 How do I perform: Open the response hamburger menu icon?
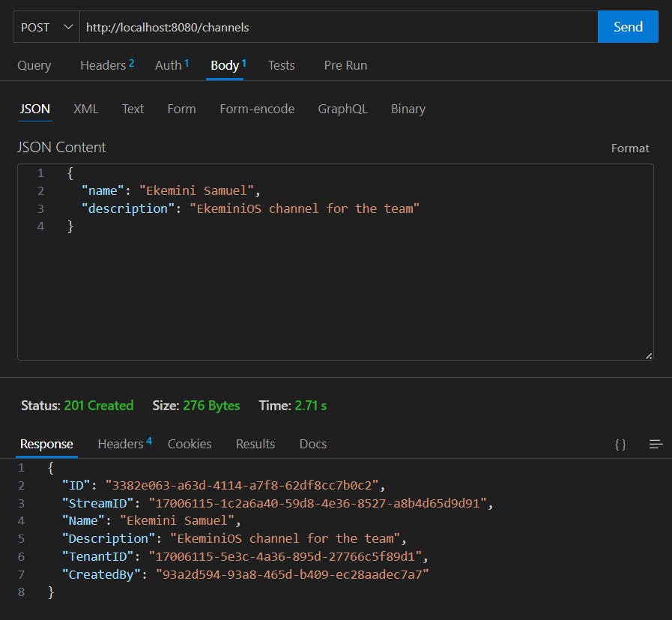click(x=656, y=444)
